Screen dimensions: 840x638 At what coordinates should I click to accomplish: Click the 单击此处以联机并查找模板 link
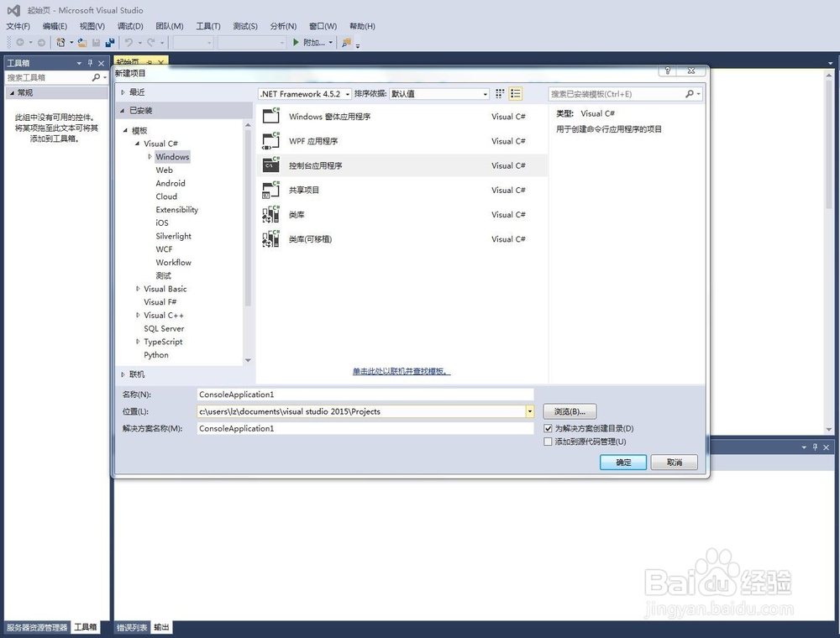(x=402, y=371)
